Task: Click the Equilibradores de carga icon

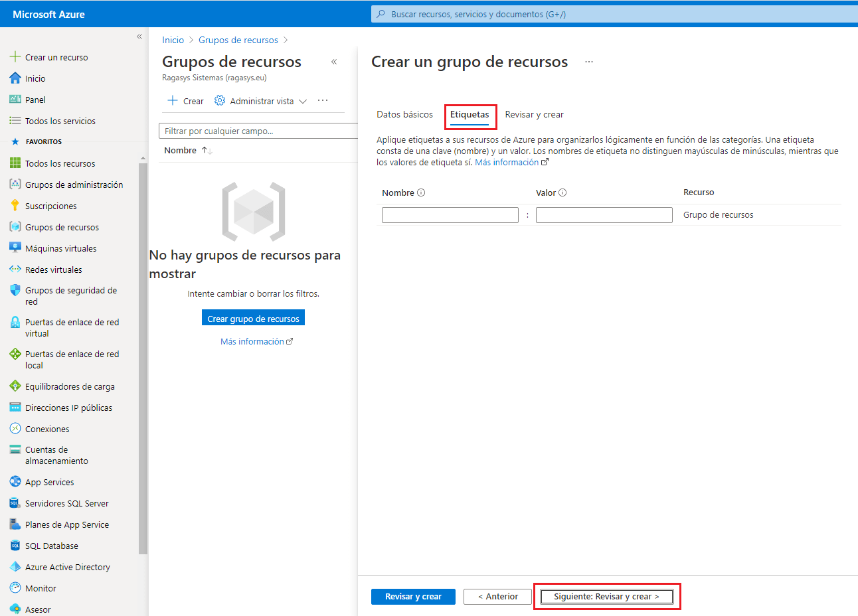Action: pos(15,386)
